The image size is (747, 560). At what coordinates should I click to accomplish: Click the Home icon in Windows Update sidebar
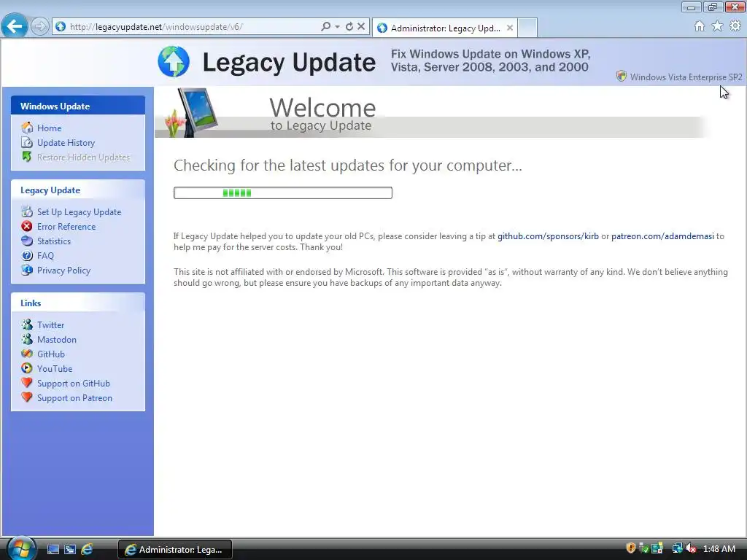point(27,128)
